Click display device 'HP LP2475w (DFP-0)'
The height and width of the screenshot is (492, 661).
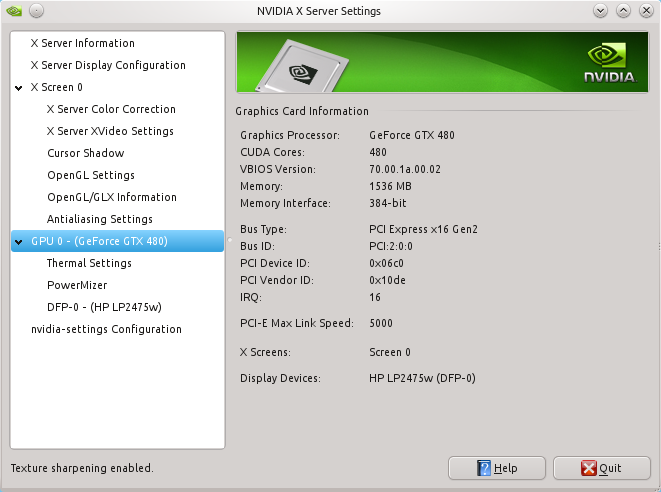pos(422,378)
